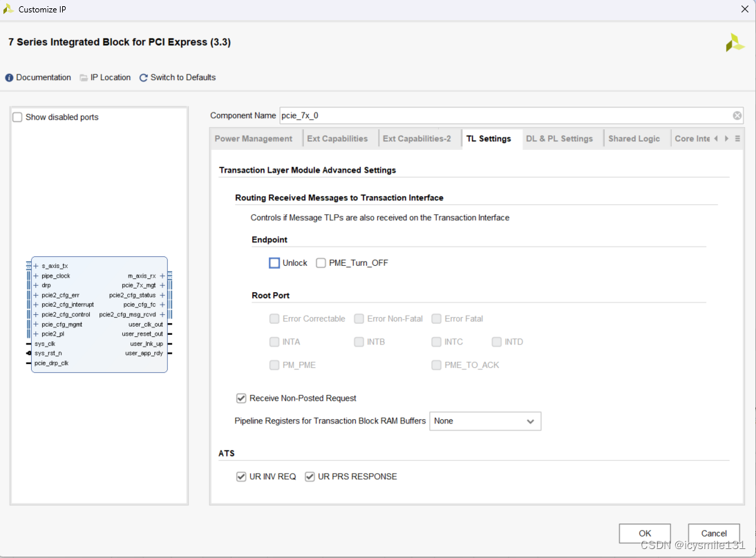
Task: Clear the Component Name field with X icon
Action: 737,115
